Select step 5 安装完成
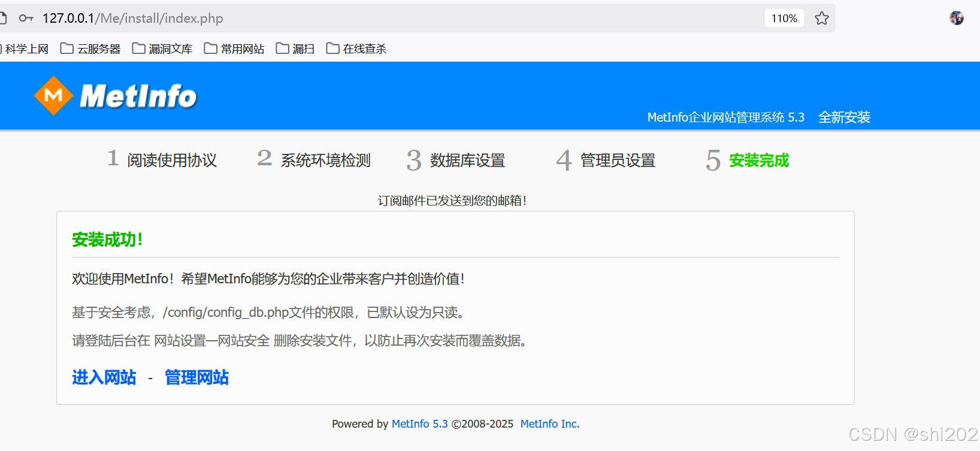Viewport: 980px width, 451px height. pyautogui.click(x=748, y=160)
